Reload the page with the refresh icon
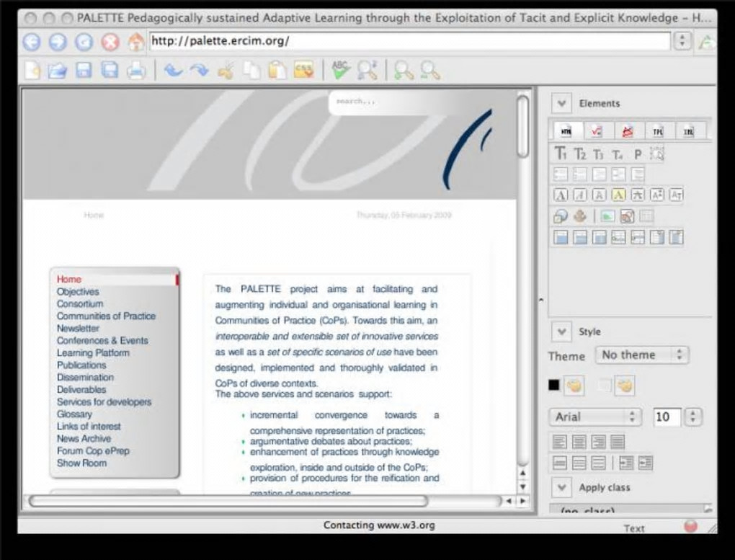Screen dimensions: 735x560 point(84,43)
